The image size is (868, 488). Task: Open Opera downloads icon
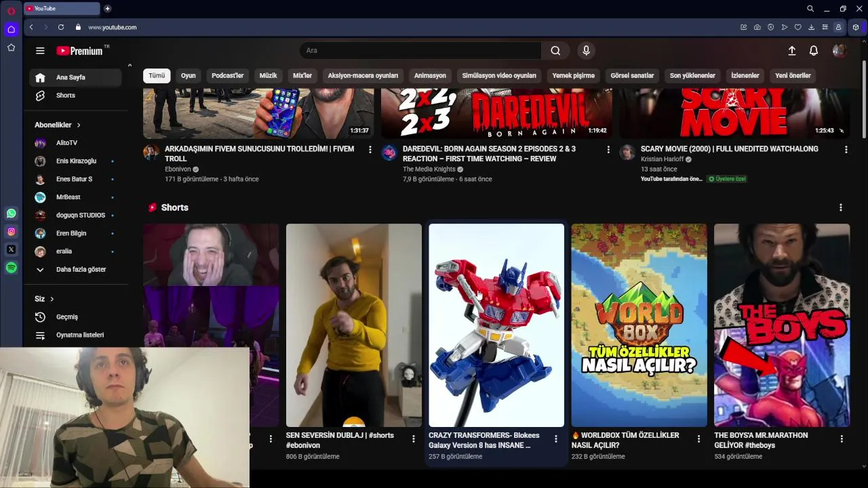[x=811, y=27]
